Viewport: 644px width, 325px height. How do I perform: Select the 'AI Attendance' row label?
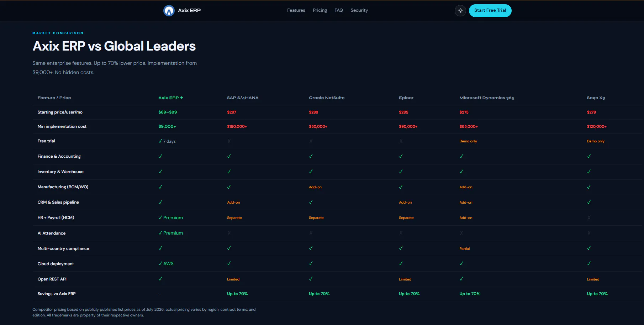click(x=52, y=233)
